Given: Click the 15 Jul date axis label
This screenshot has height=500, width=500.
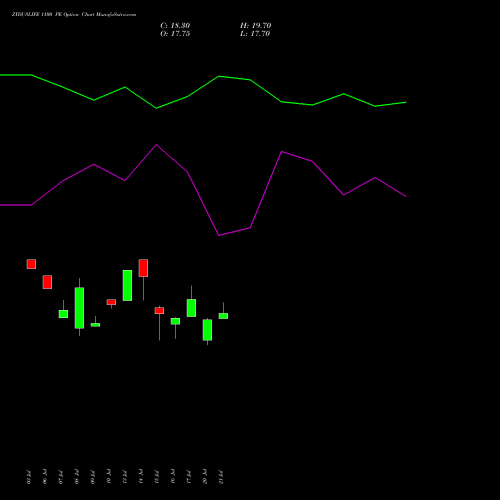Looking at the screenshot, I should (x=157, y=477).
